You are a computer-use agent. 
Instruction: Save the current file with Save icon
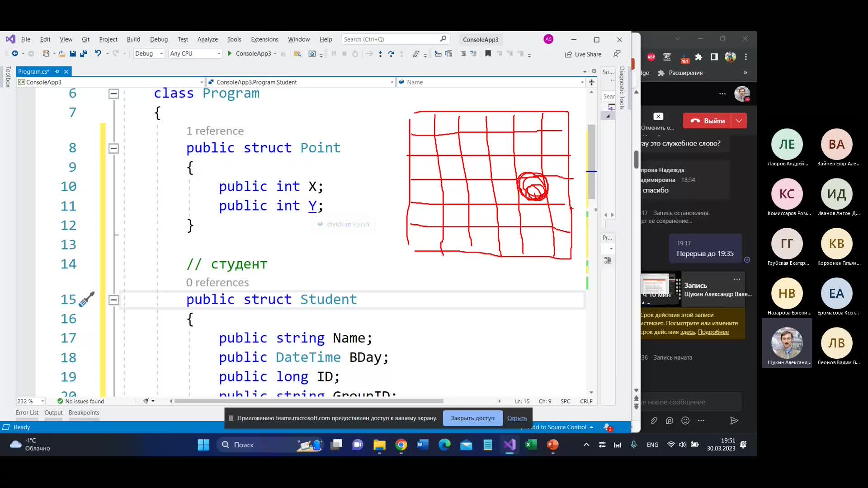(x=73, y=54)
